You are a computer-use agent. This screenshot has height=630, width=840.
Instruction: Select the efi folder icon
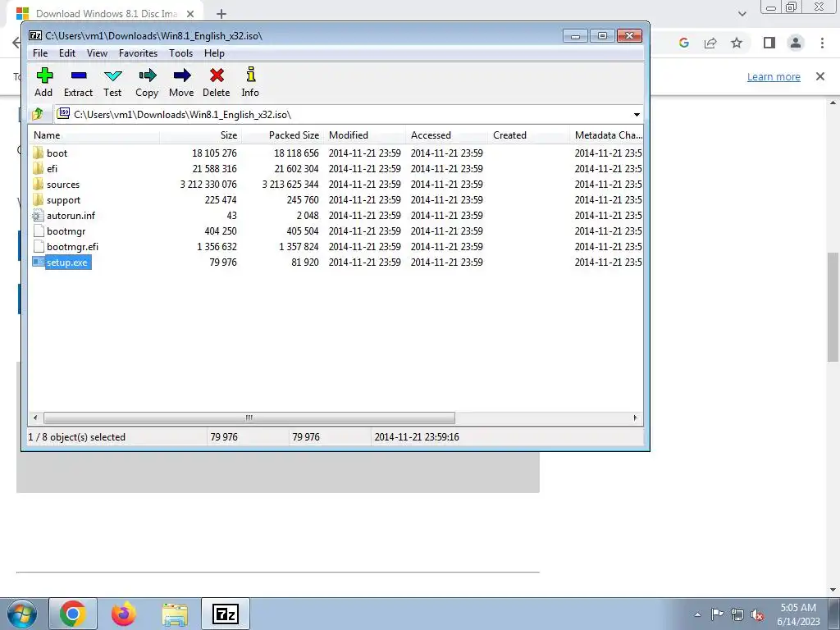pyautogui.click(x=38, y=168)
